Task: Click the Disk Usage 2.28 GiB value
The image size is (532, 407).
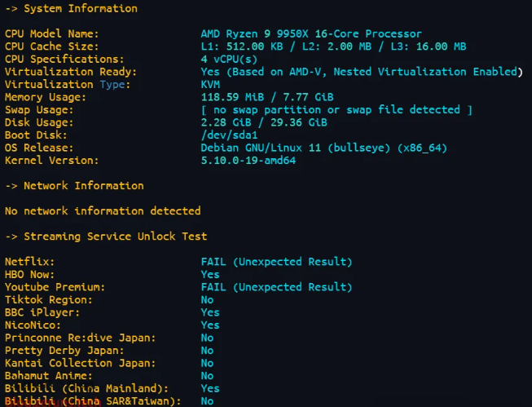Action: [x=226, y=122]
